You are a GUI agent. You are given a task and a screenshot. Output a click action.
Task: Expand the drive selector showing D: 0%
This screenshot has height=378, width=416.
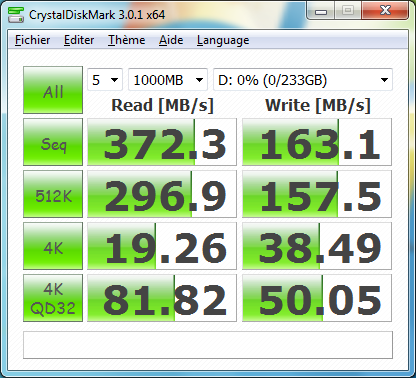pyautogui.click(x=303, y=80)
